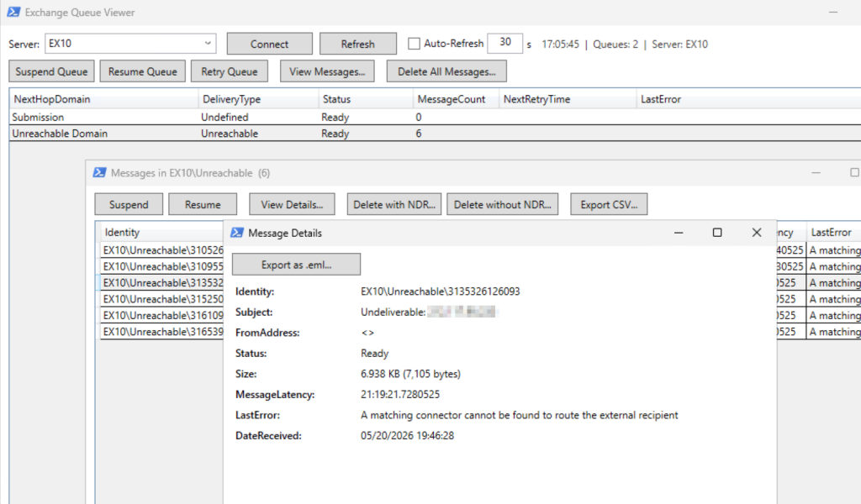Click the Queues: 2 status text
Screen dimensions: 861x504
tap(615, 44)
